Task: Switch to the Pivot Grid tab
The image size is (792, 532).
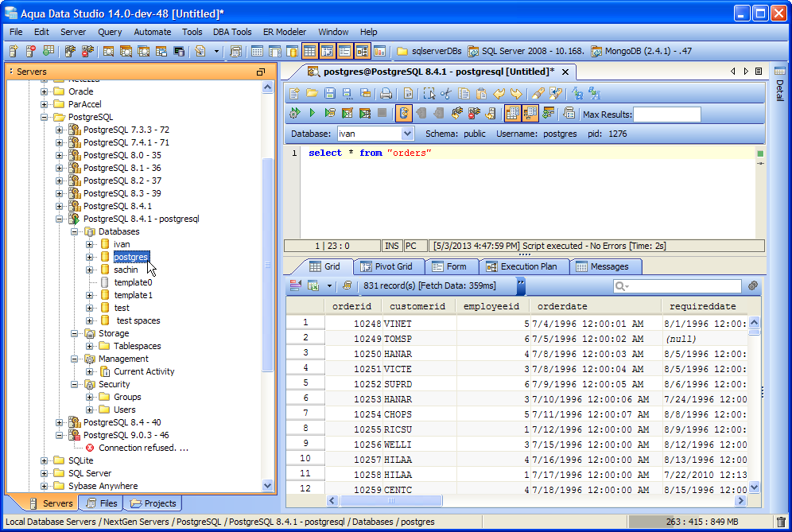Action: (387, 266)
